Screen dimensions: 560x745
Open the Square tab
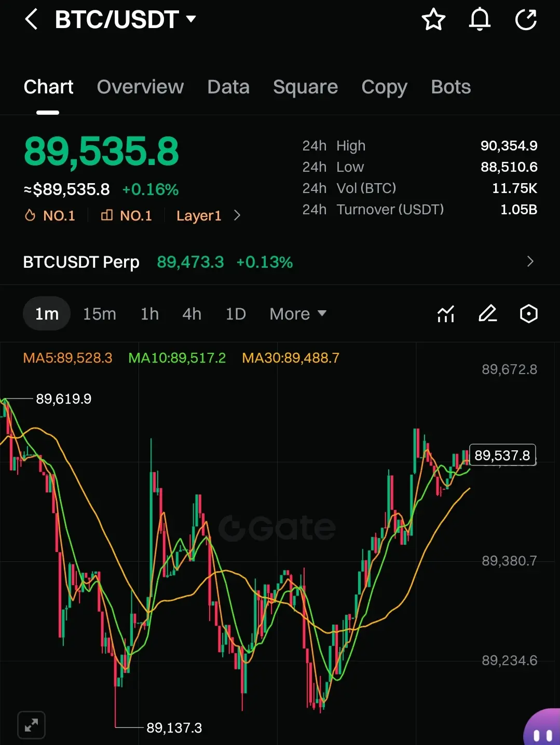[305, 87]
